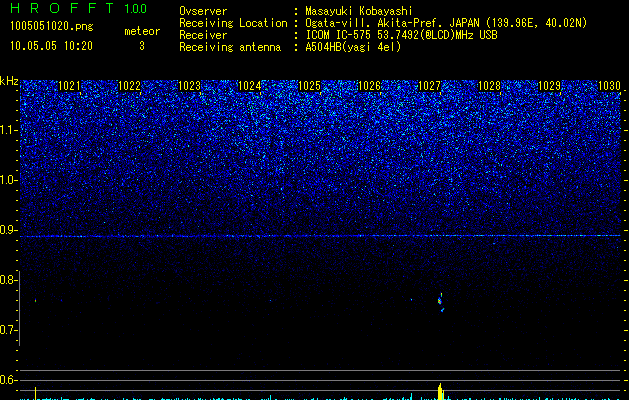Click the 1024 time marker
The height and width of the screenshot is (400, 629).
click(x=250, y=86)
